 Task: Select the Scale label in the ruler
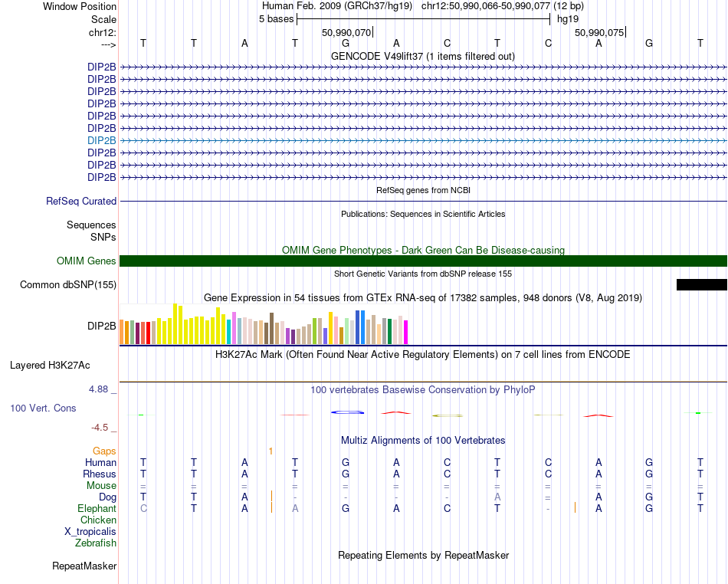click(103, 19)
